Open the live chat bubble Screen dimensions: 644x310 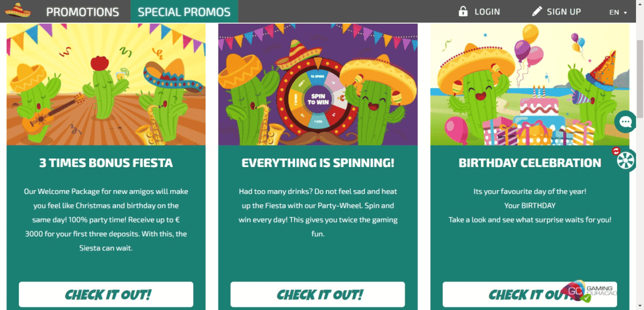click(625, 122)
